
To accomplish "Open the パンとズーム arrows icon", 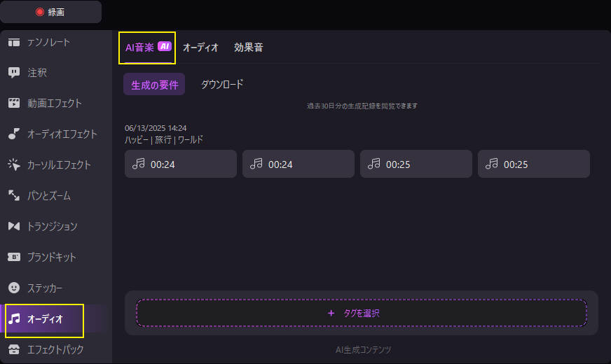I will click(14, 195).
